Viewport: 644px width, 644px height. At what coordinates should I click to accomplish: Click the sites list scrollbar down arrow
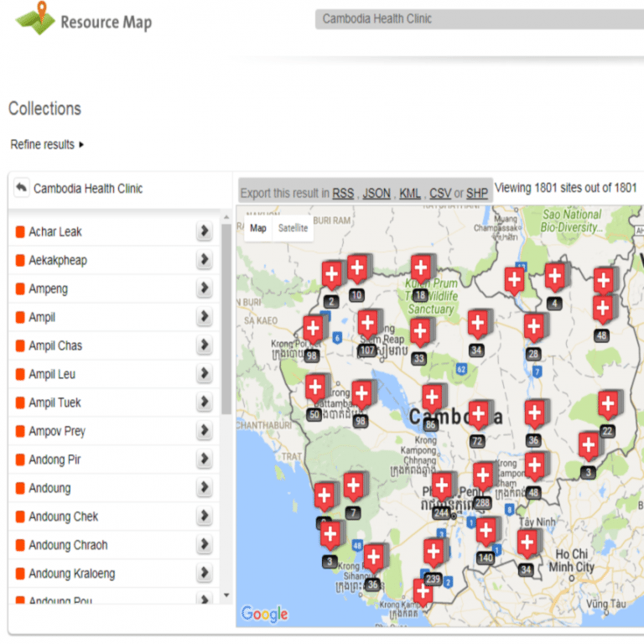tap(226, 595)
